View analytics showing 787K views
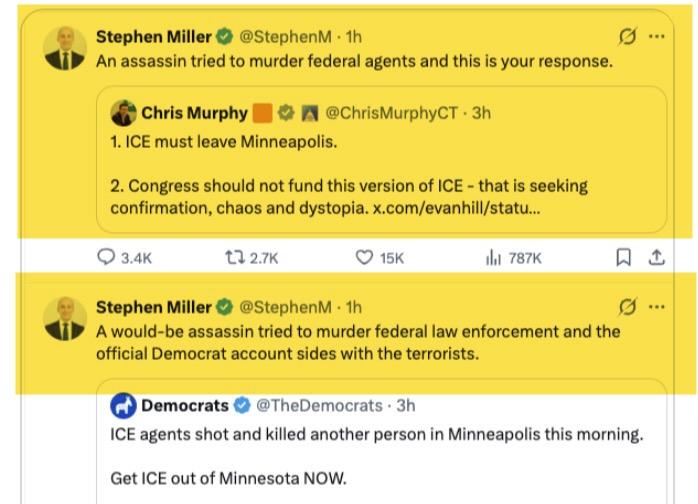Screen dimensions: 698x504 click(x=492, y=258)
